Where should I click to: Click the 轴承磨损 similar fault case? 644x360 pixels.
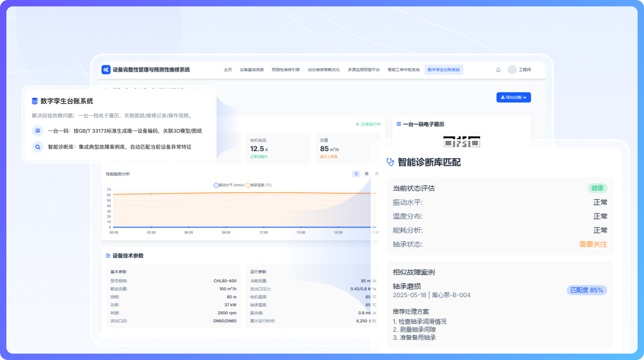pyautogui.click(x=407, y=286)
